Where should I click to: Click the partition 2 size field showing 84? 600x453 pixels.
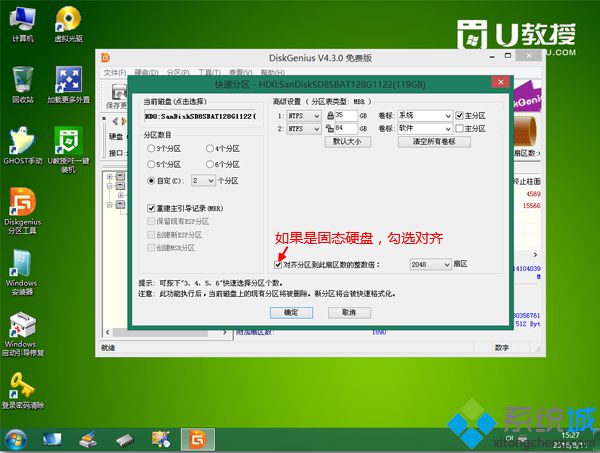346,129
